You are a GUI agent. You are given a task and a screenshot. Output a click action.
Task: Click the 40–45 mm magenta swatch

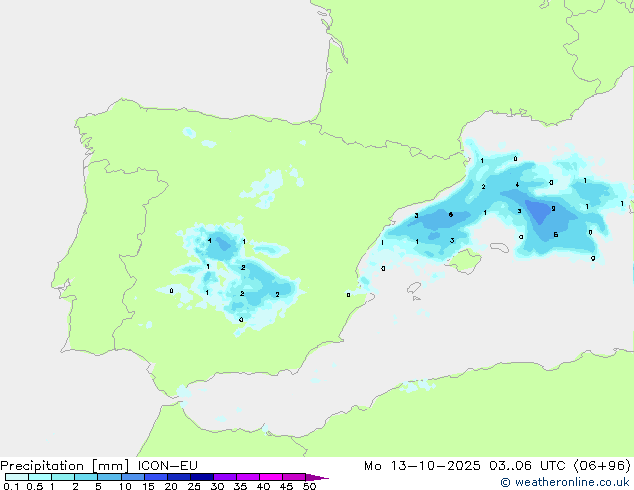(271, 477)
